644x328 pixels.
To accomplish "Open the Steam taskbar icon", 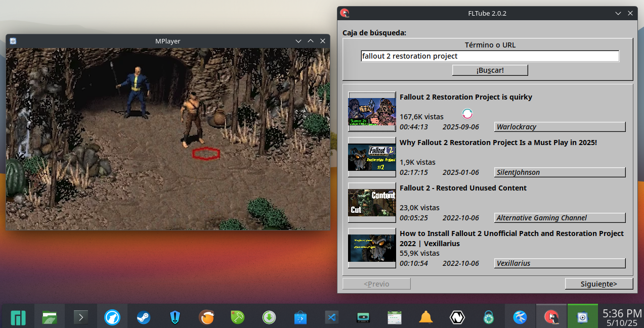I will click(x=144, y=317).
